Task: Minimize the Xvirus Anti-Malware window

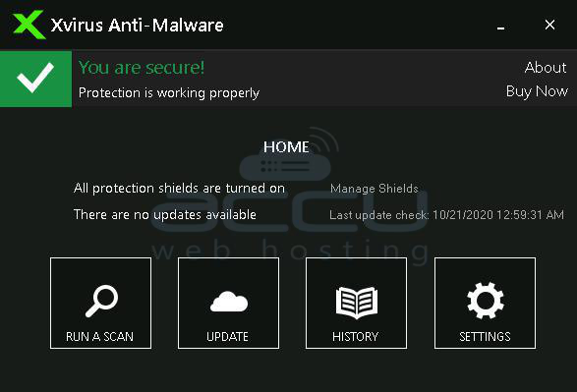Action: coord(500,27)
